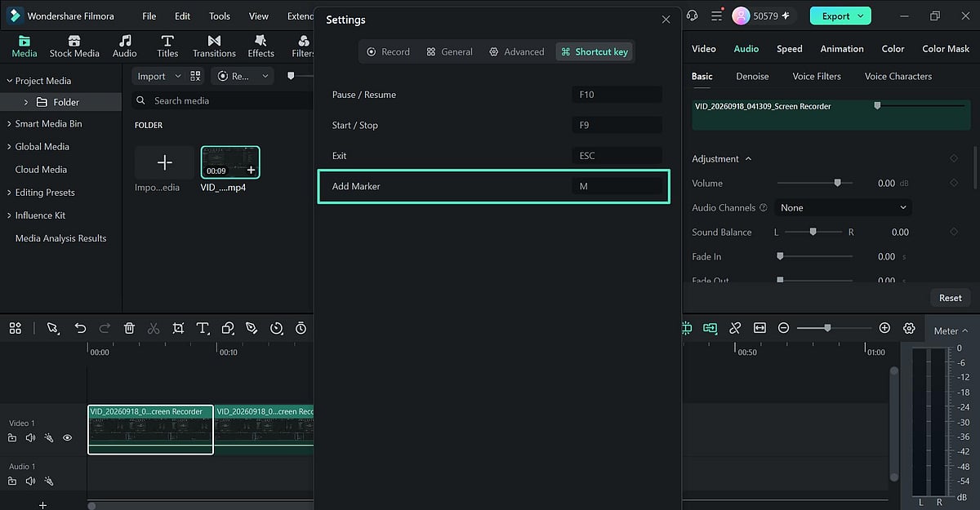The image size is (980, 510).
Task: Open the headset support icon
Action: 693,16
